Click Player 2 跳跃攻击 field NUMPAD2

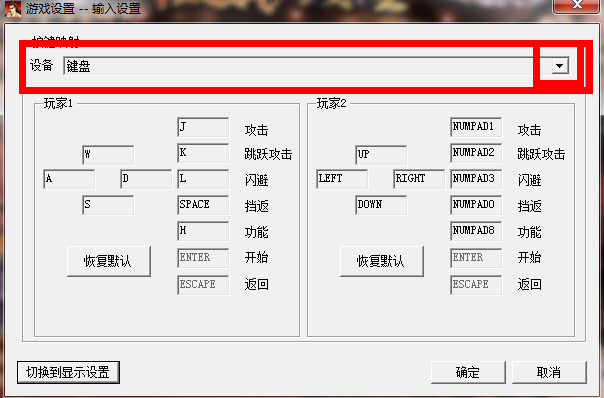[x=476, y=153]
